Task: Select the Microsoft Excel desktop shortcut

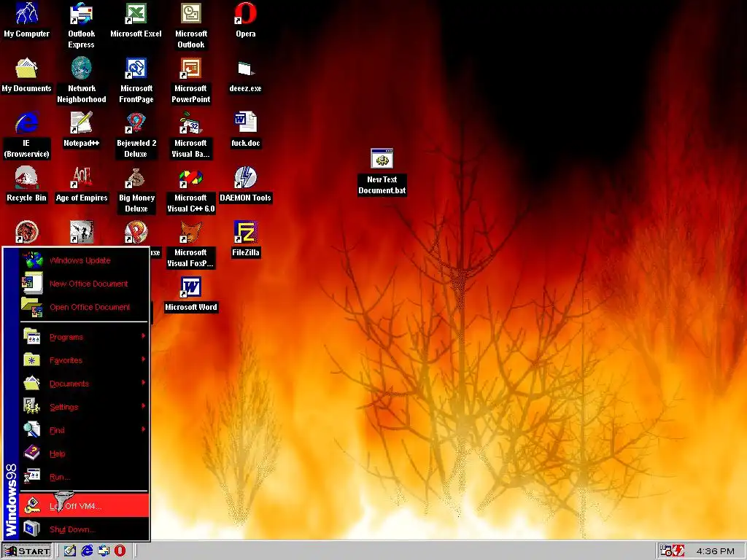Action: [x=136, y=20]
